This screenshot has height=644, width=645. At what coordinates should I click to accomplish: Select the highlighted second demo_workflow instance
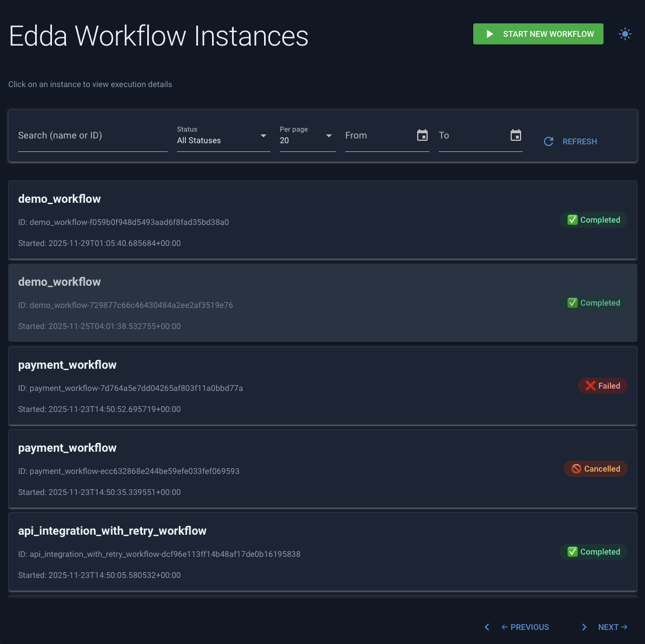322,303
